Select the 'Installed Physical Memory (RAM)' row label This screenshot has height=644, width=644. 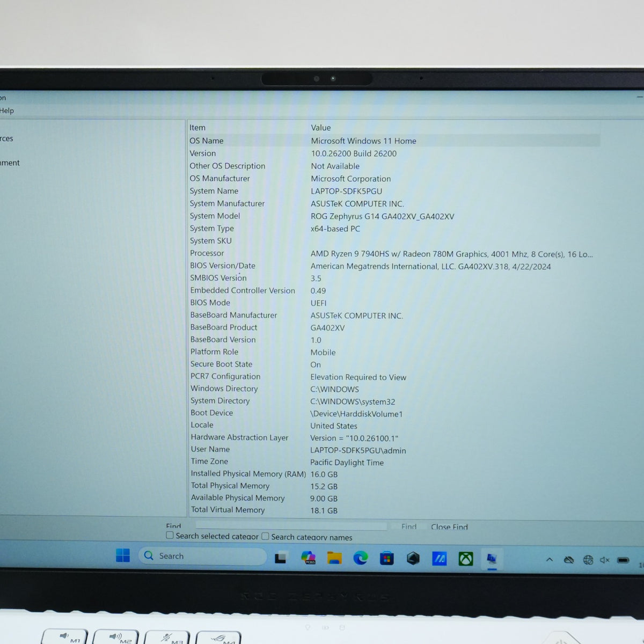(x=248, y=474)
